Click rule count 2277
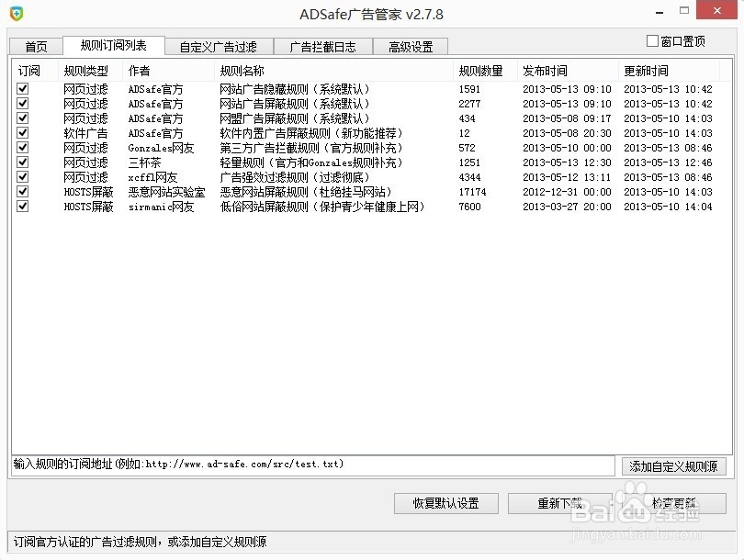Viewport: 744px width, 560px height. click(x=469, y=104)
